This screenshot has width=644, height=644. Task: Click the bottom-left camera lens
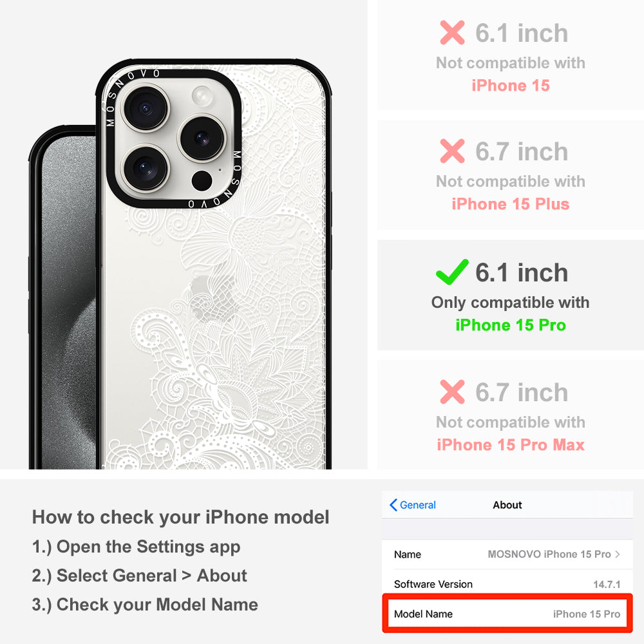[x=146, y=168]
